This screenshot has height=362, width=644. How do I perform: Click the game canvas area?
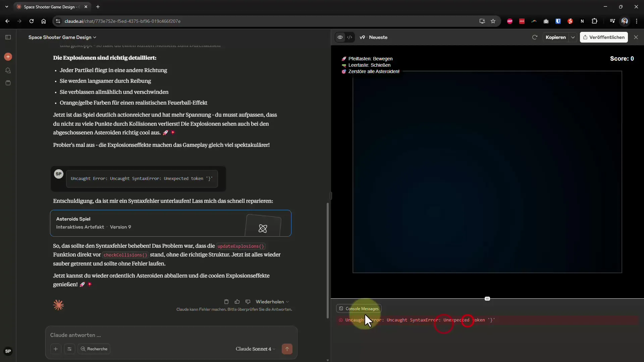[x=487, y=172]
